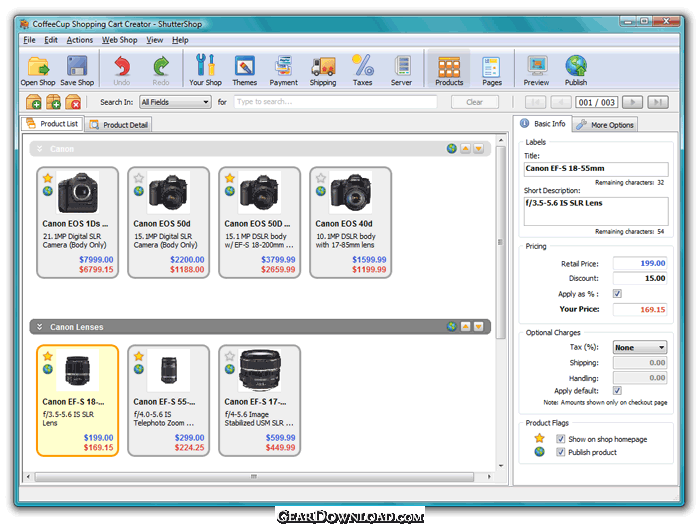Click globe icon in Canon Lenses header
This screenshot has height=525, width=700.
click(452, 327)
